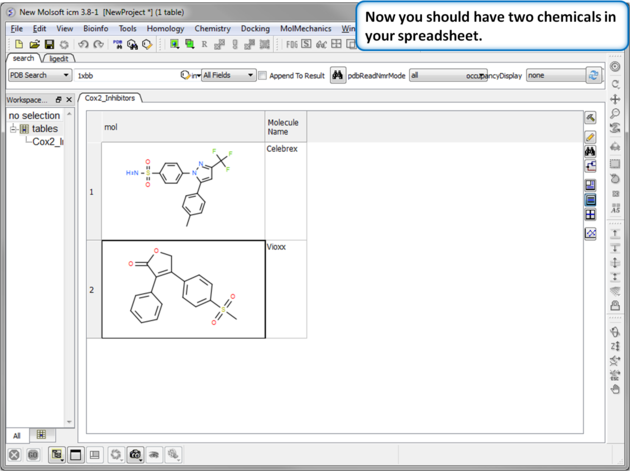
Task: Open the Chemistry menu
Action: [212, 29]
